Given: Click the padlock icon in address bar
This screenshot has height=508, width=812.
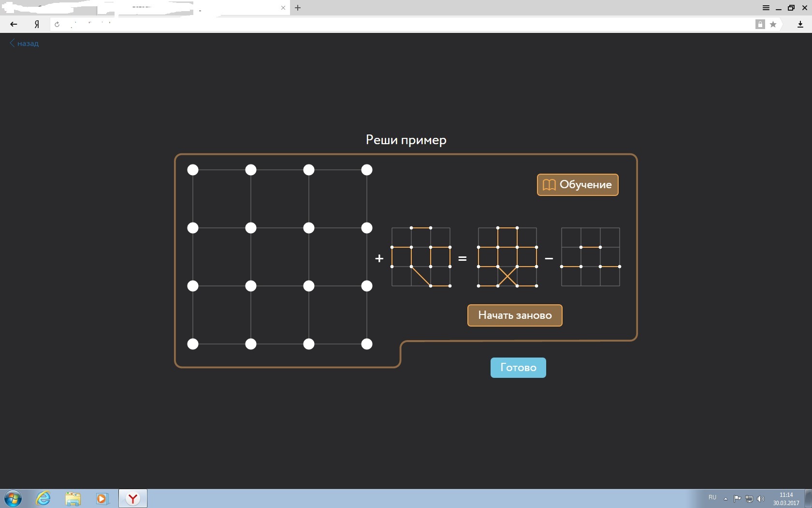Looking at the screenshot, I should pos(760,24).
